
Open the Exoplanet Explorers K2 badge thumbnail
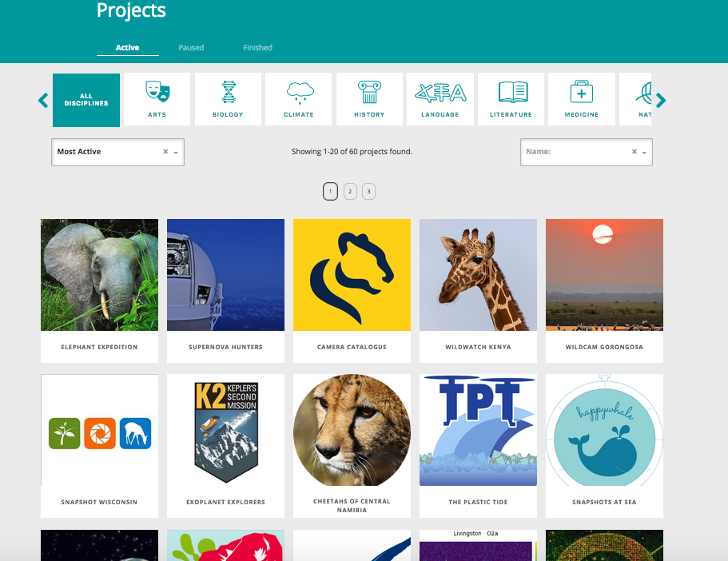click(225, 430)
